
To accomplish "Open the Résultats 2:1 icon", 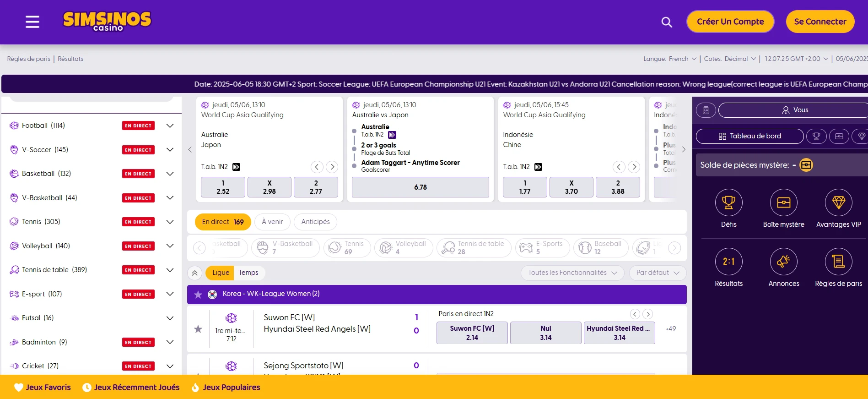I will pos(728,262).
